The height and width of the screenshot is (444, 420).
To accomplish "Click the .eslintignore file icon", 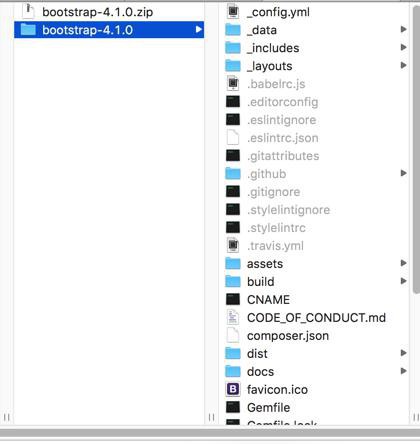I will [233, 120].
